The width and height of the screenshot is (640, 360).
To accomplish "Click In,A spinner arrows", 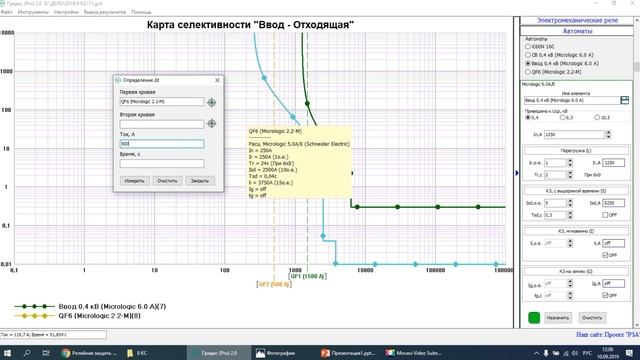I will tap(608, 134).
